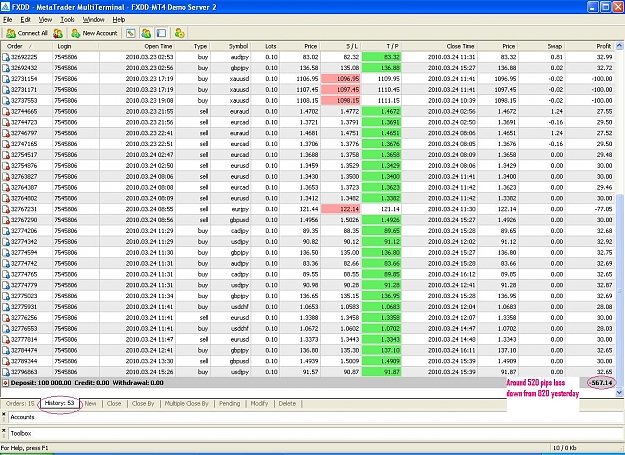Image resolution: width=625 pixels, height=455 pixels.
Task: Open the Tools menu
Action: [x=67, y=20]
